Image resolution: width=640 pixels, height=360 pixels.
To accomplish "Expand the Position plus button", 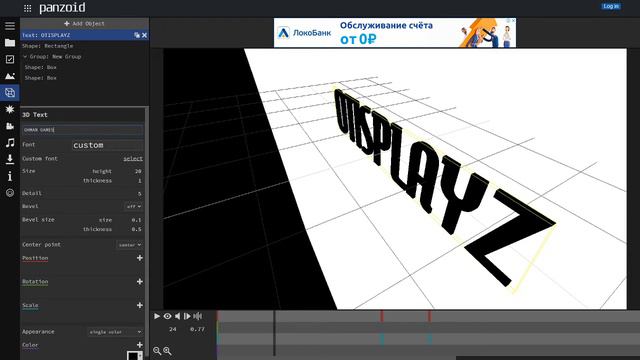I will pyautogui.click(x=140, y=258).
